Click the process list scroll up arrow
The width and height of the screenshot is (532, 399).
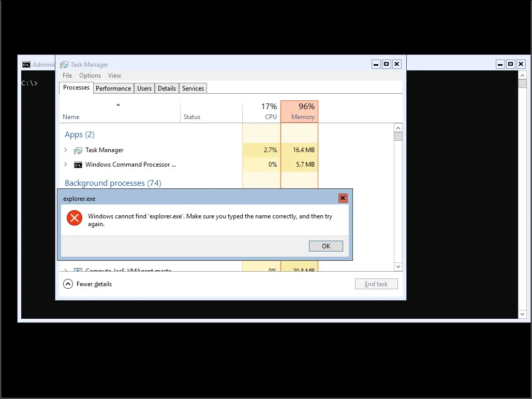[x=398, y=128]
